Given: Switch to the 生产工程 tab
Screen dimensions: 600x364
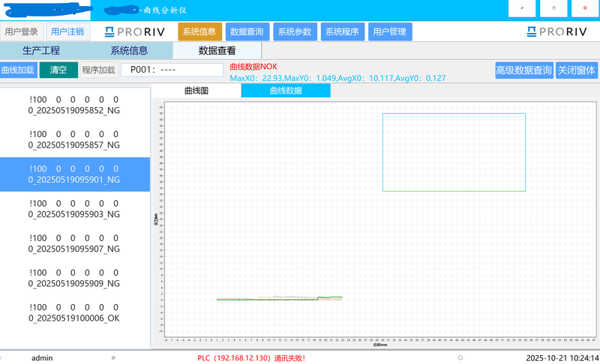Looking at the screenshot, I should (x=41, y=51).
